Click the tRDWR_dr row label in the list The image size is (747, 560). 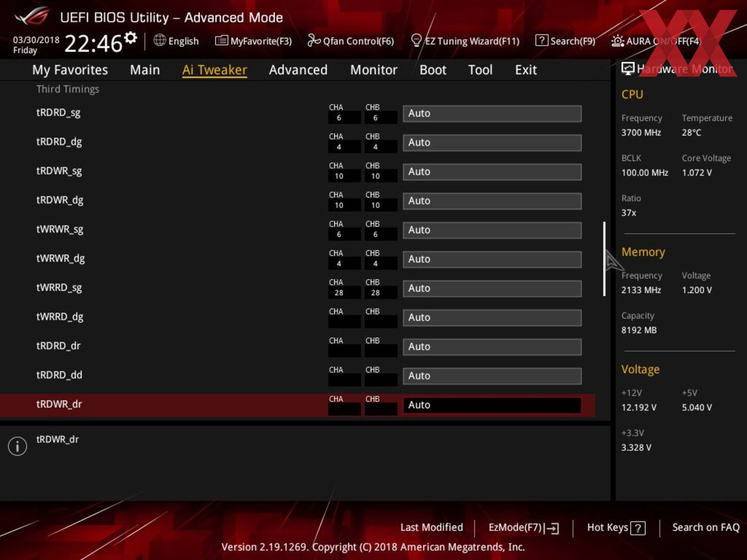point(59,404)
